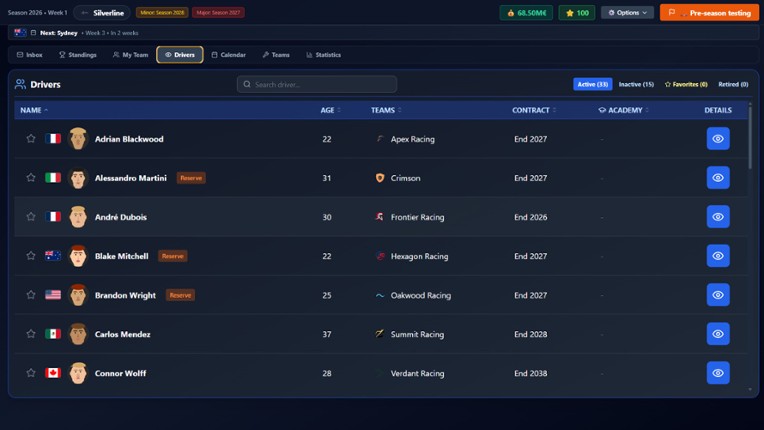Sort drivers by Age column

[x=330, y=110]
